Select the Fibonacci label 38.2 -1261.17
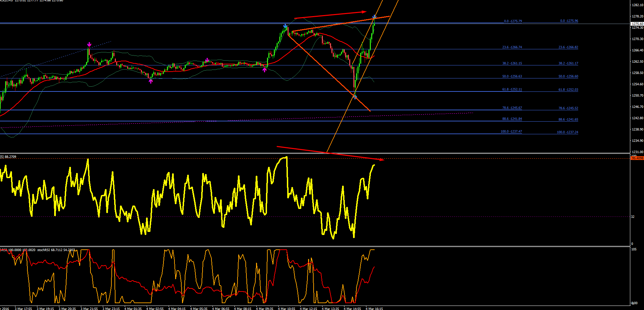This screenshot has width=644, height=310. click(568, 63)
